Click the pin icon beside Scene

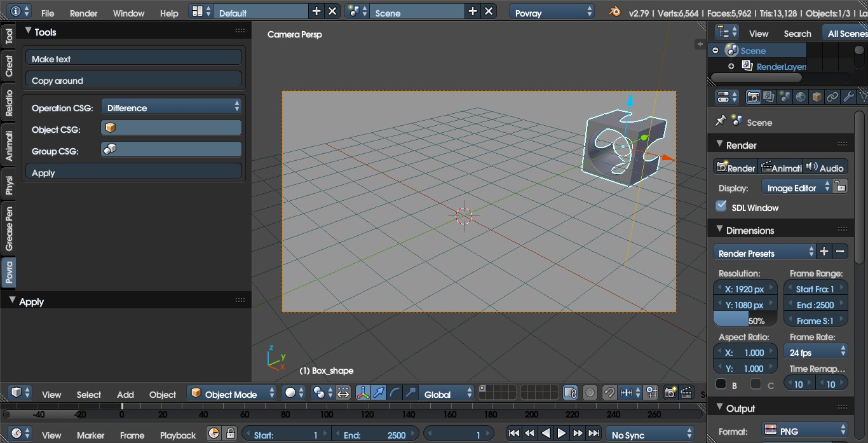click(x=721, y=121)
